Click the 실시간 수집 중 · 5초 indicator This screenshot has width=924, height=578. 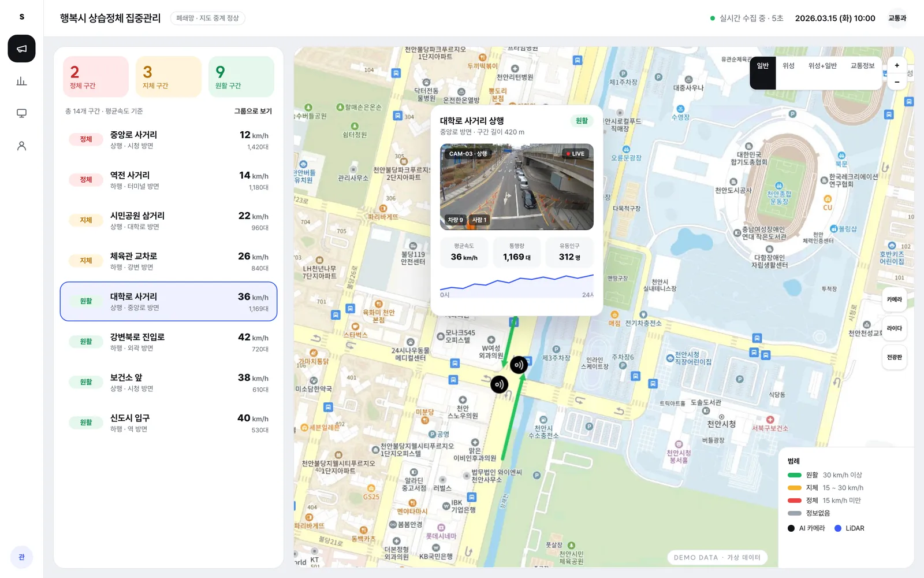tap(747, 18)
